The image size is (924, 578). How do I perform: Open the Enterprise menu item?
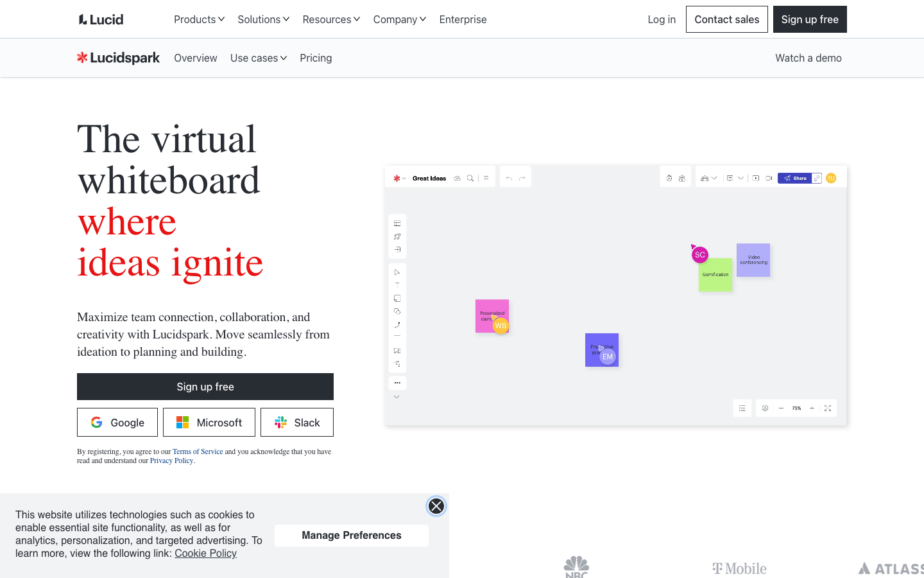tap(463, 19)
